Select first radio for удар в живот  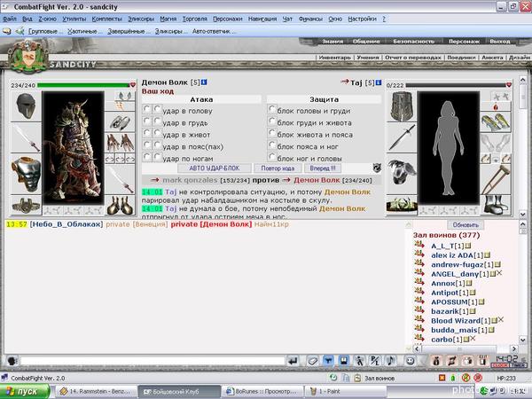[x=146, y=133]
